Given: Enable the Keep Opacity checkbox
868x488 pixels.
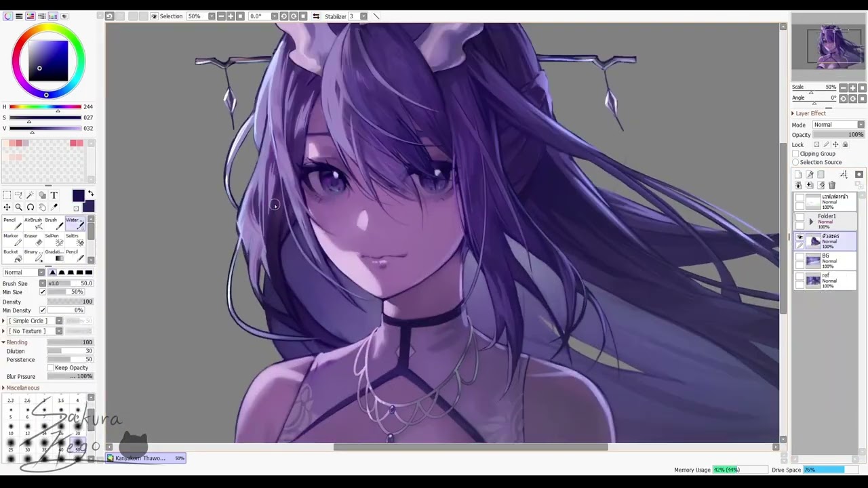Looking at the screenshot, I should coord(50,367).
